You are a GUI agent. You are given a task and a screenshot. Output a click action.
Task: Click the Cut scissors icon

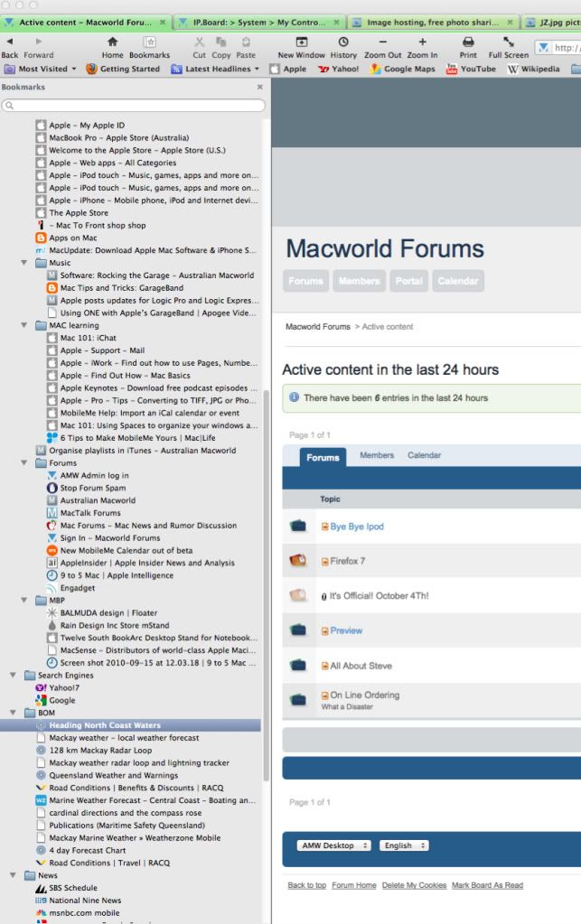pyautogui.click(x=199, y=42)
